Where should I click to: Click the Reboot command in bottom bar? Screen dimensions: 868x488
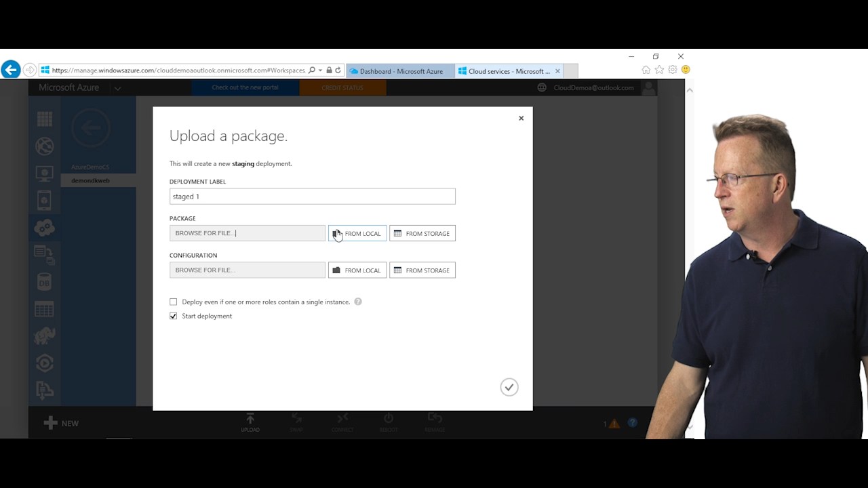(x=389, y=422)
